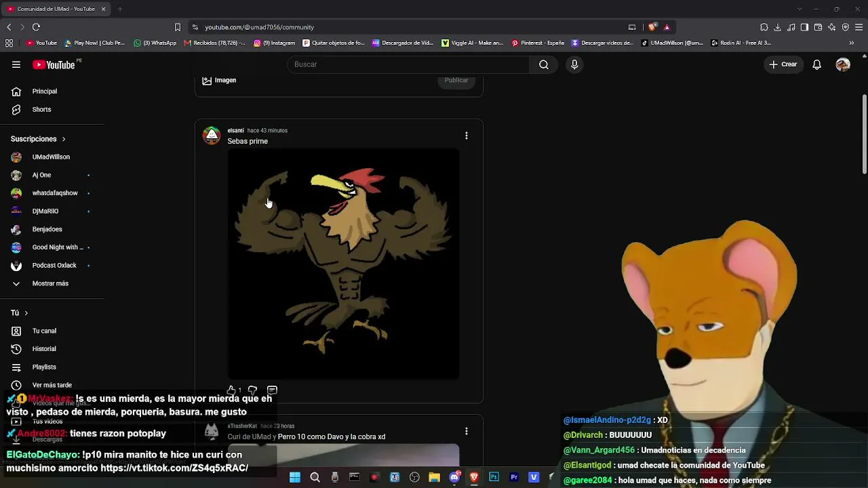
Task: Like elsanti's Sebas prime post
Action: pos(232,390)
